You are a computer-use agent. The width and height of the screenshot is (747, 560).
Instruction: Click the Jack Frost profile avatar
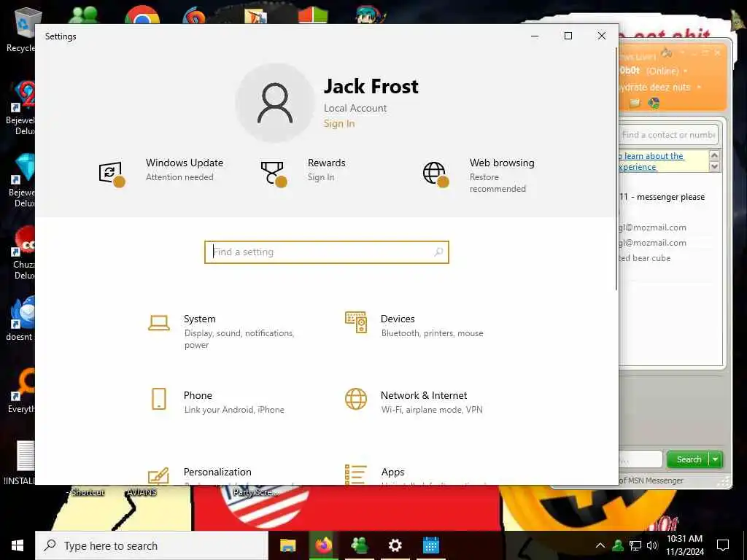pyautogui.click(x=275, y=103)
